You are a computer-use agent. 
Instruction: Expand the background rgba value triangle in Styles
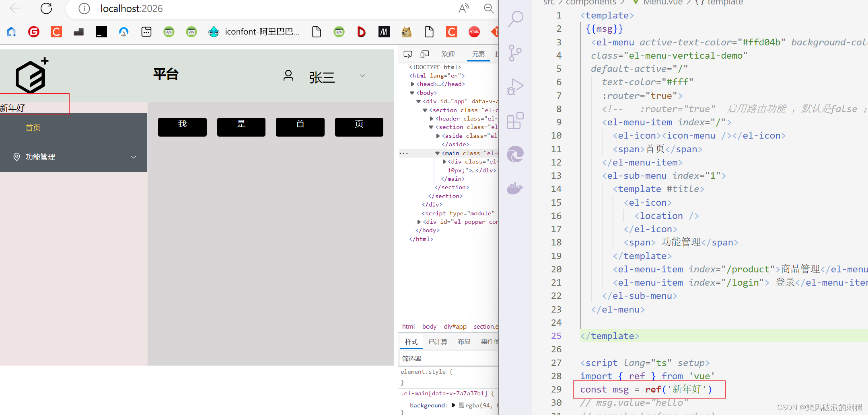[x=454, y=405]
